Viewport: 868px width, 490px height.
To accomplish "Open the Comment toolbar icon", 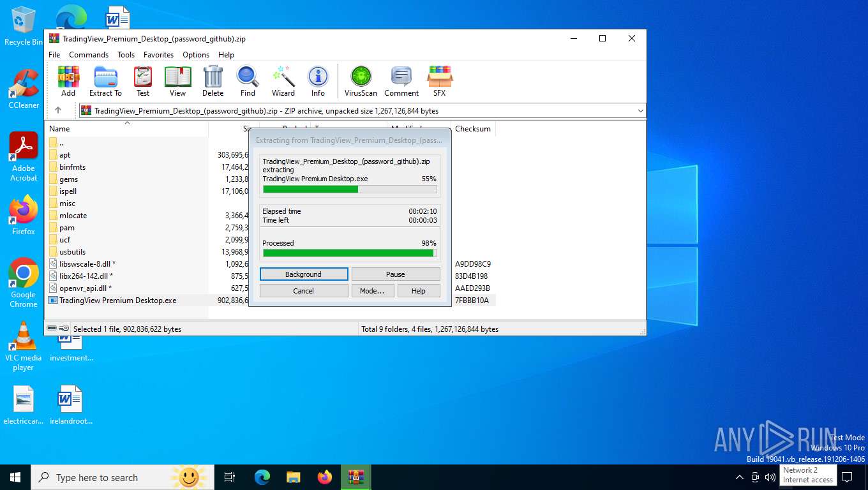I will click(401, 81).
